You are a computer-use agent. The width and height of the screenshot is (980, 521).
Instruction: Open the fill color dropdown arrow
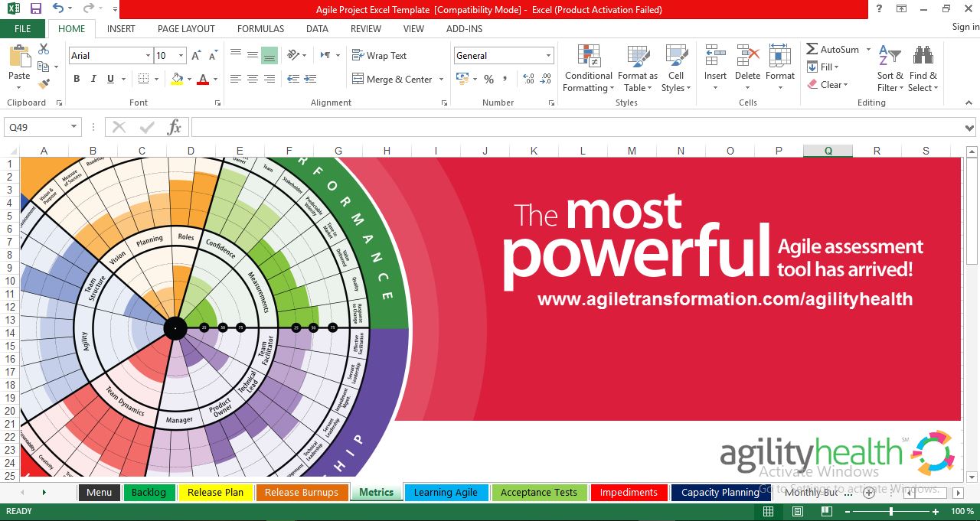[189, 79]
